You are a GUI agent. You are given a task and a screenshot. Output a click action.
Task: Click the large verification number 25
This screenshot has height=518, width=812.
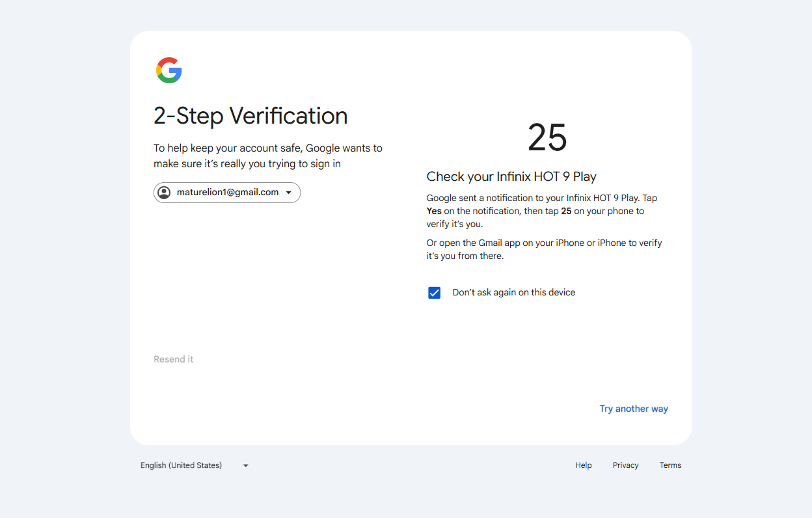(x=547, y=137)
